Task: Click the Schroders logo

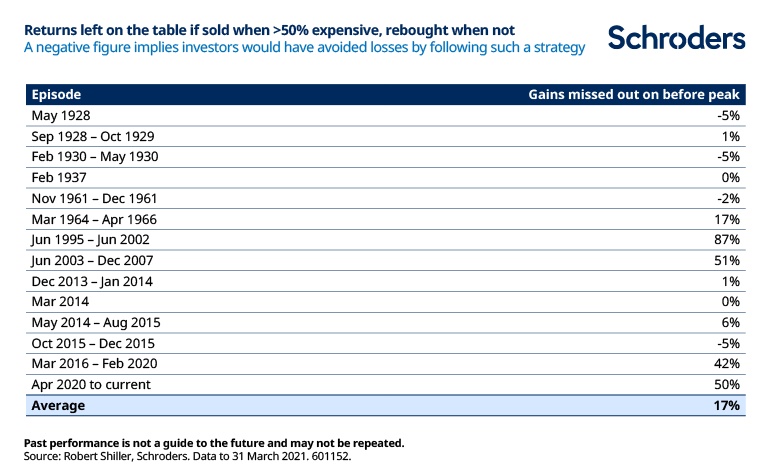Action: pos(677,39)
